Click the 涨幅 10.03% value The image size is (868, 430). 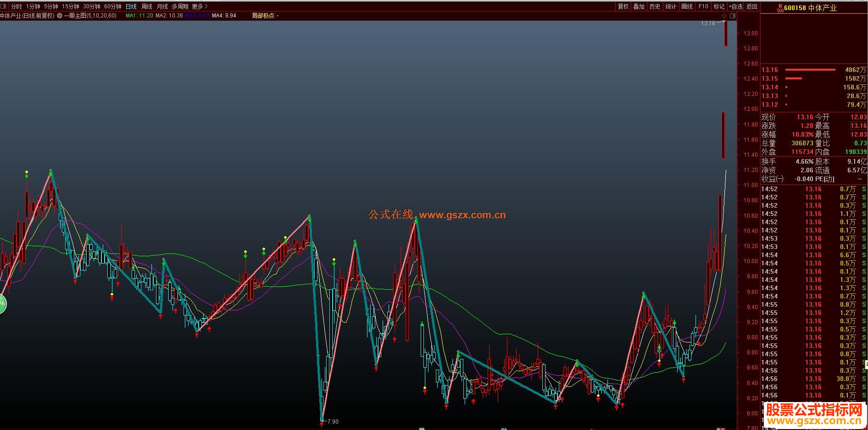point(802,134)
